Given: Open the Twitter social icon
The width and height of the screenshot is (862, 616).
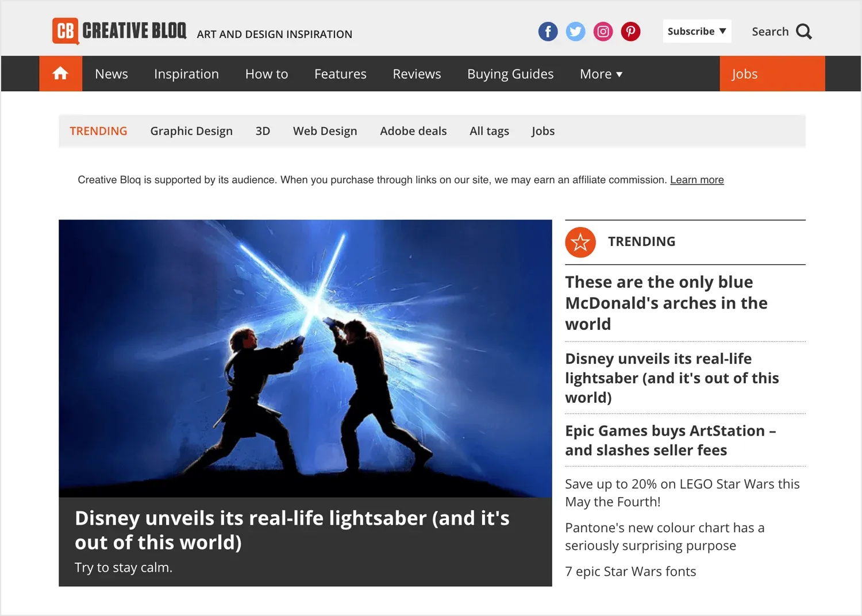Looking at the screenshot, I should (x=575, y=32).
